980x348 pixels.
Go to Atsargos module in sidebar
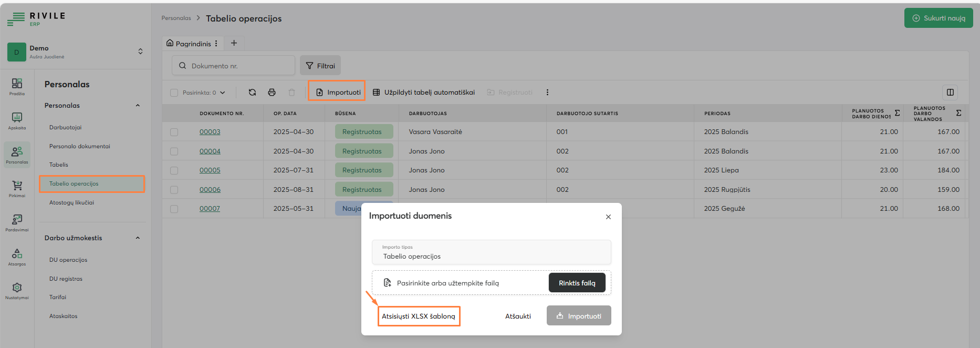tap(17, 257)
